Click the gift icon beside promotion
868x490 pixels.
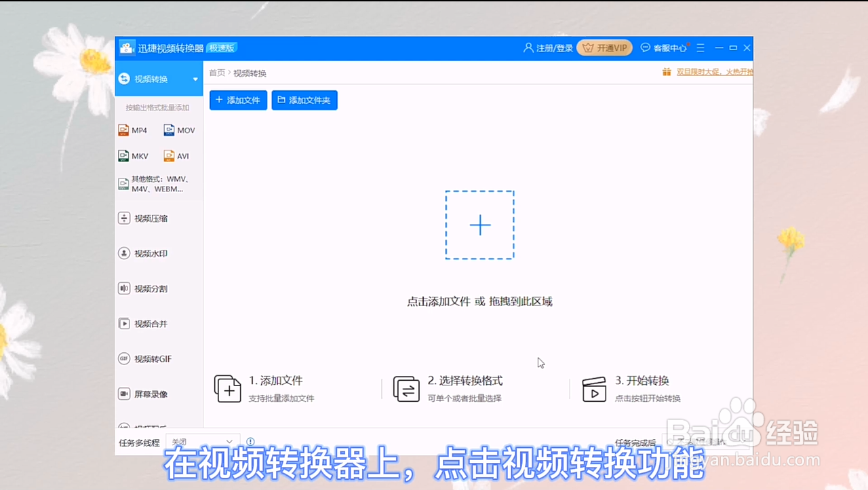click(667, 72)
